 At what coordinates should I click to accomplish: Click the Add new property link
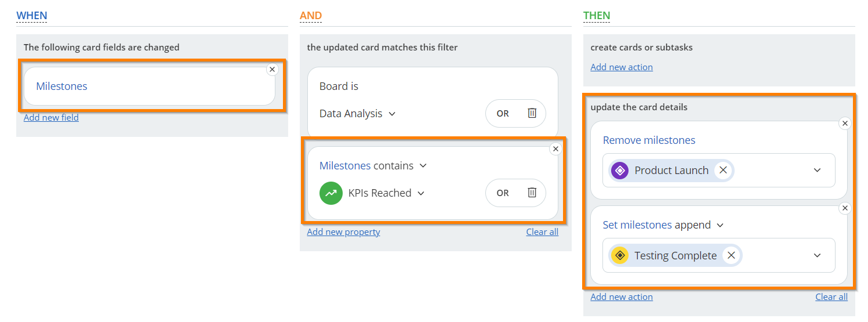coord(343,231)
